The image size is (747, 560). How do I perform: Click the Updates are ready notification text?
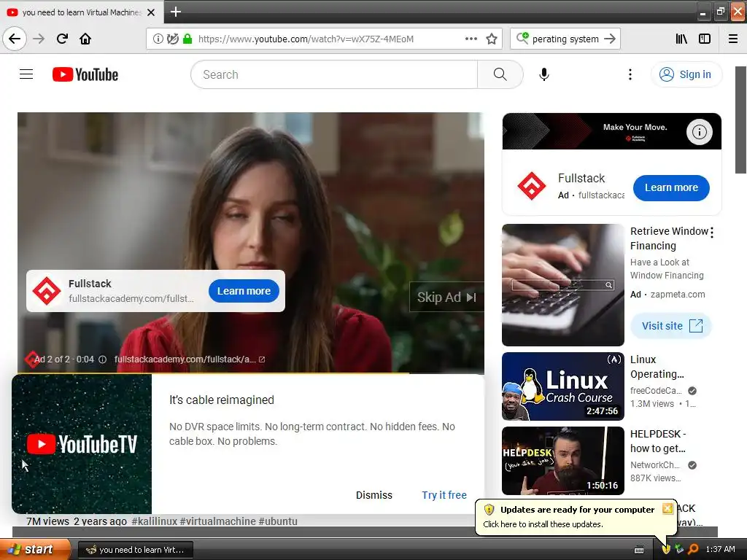578,510
